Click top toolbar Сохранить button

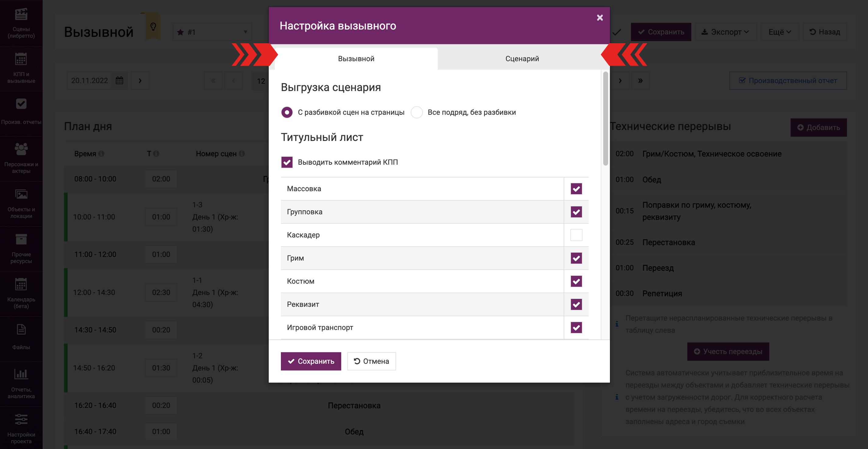tap(661, 32)
